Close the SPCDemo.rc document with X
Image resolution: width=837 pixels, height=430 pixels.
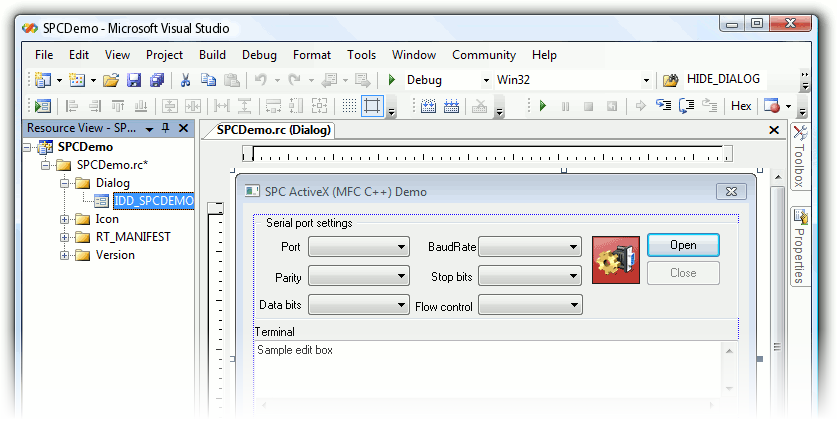pos(773,130)
